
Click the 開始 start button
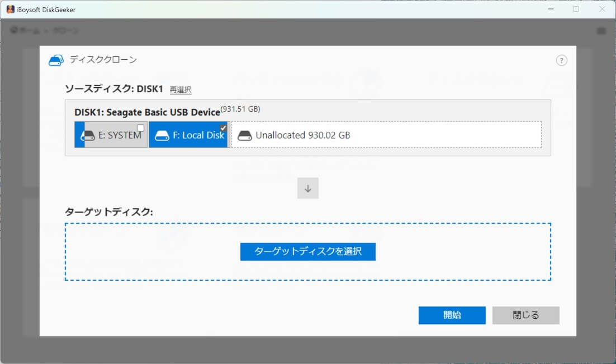pos(452,315)
